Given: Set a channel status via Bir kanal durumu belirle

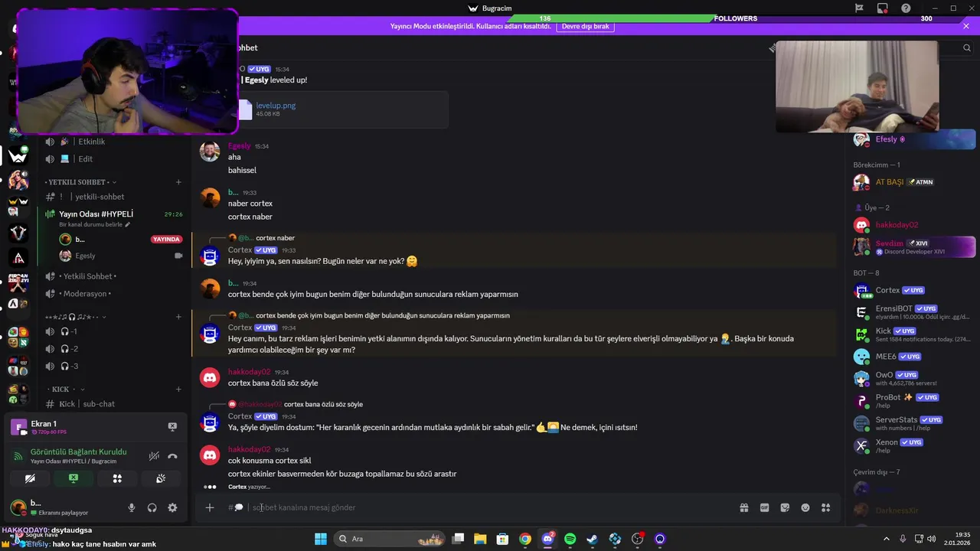Looking at the screenshot, I should click(x=95, y=224).
